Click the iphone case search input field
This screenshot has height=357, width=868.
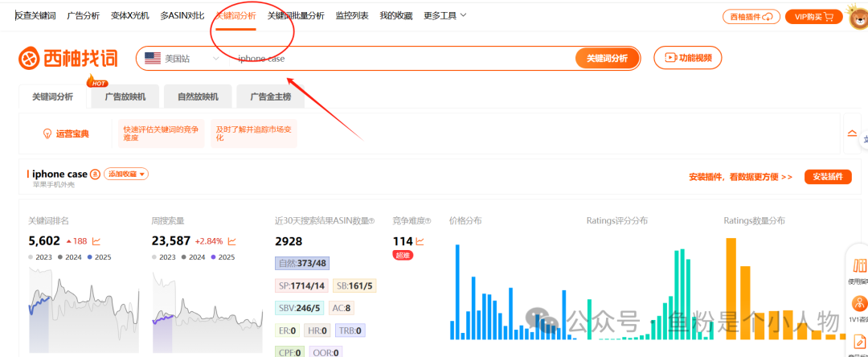[x=401, y=59]
